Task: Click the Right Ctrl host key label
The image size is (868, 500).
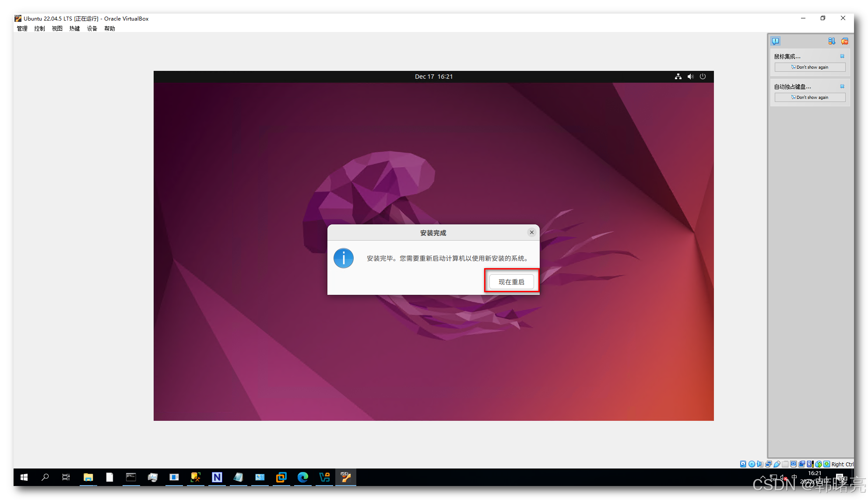Action: pyautogui.click(x=842, y=464)
